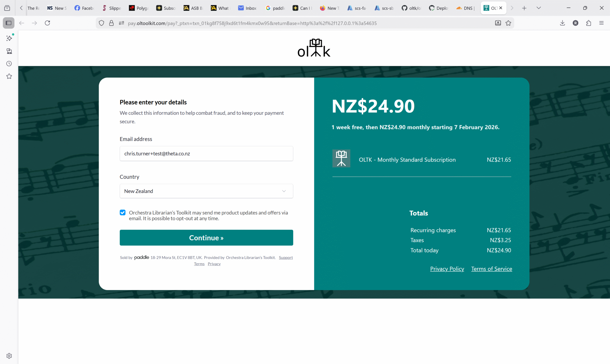This screenshot has height=364, width=610.
Task: Open sidebar settings gear icon
Action: [9, 356]
